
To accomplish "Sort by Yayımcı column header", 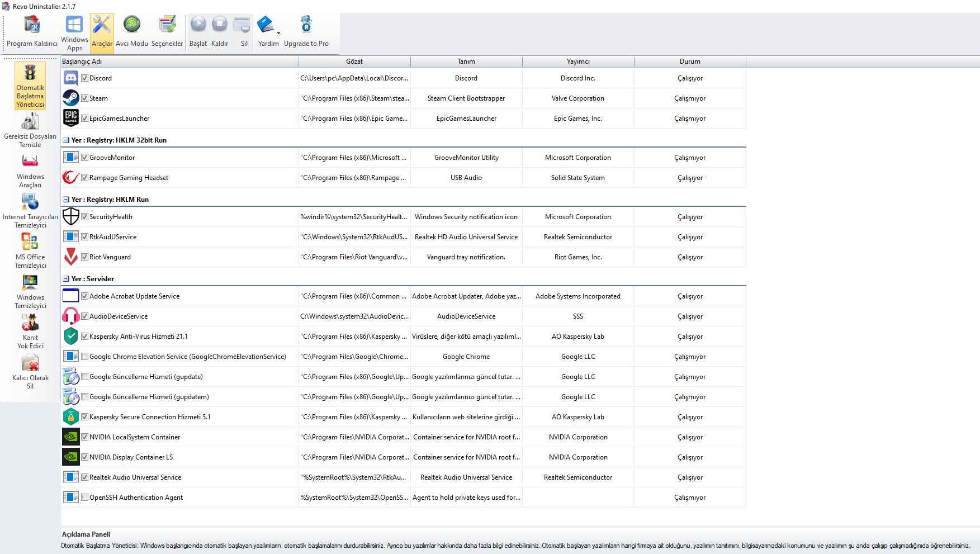I will point(578,61).
